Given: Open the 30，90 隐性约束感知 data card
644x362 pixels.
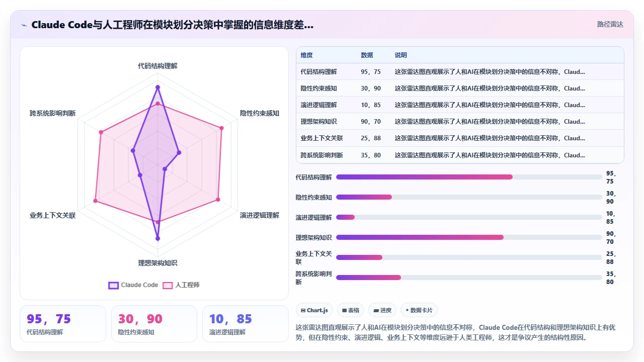Looking at the screenshot, I should [154, 324].
